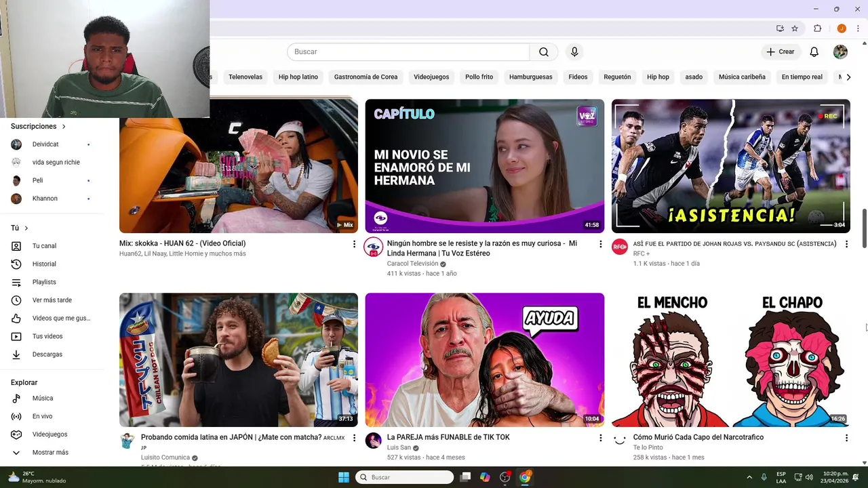This screenshot has width=868, height=488.
Task: Open Luisito Comunica channel link
Action: coord(165,457)
